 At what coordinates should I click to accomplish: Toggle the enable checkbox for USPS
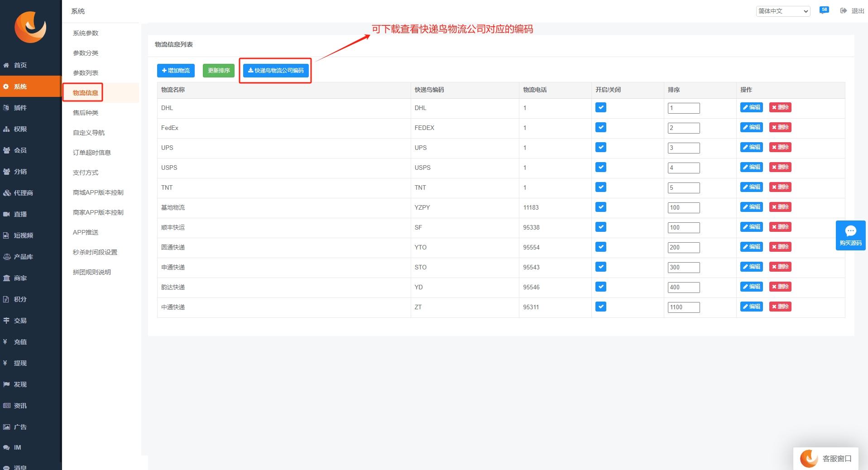[601, 167]
